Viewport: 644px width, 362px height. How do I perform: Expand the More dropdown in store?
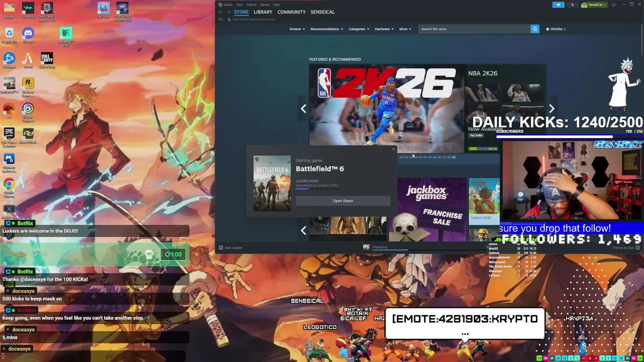pos(405,29)
